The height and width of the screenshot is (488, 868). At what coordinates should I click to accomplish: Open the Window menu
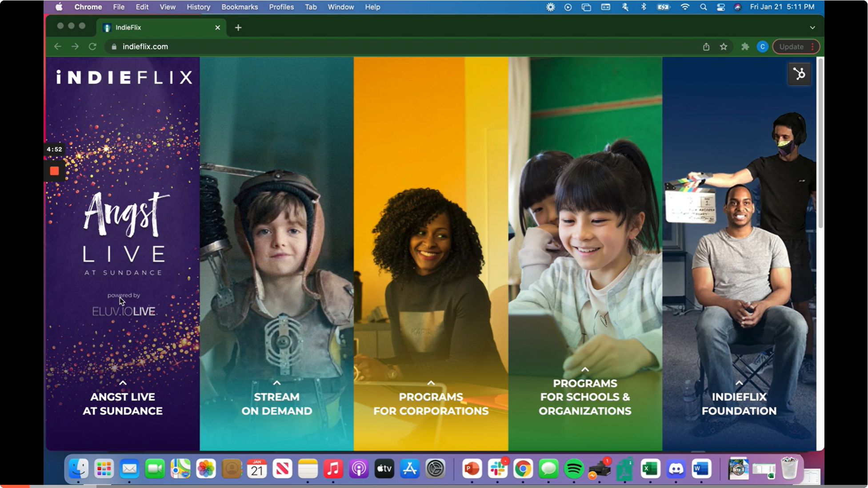pos(341,7)
